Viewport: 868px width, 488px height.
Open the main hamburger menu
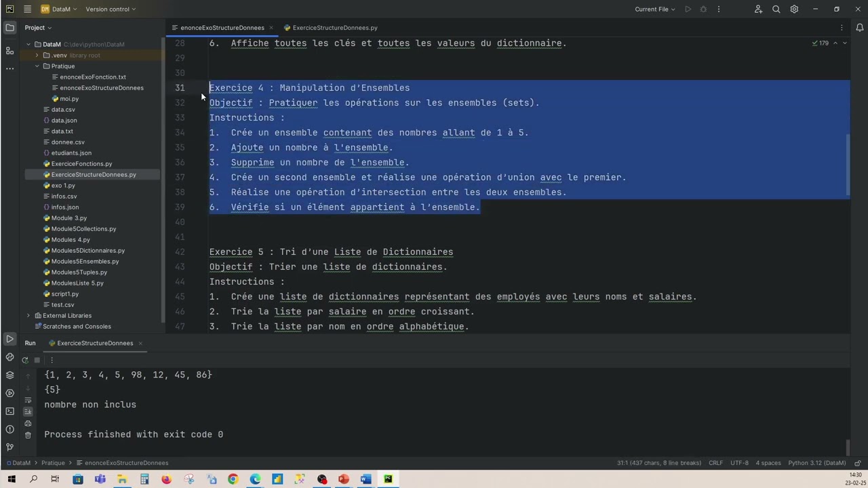[x=27, y=9]
